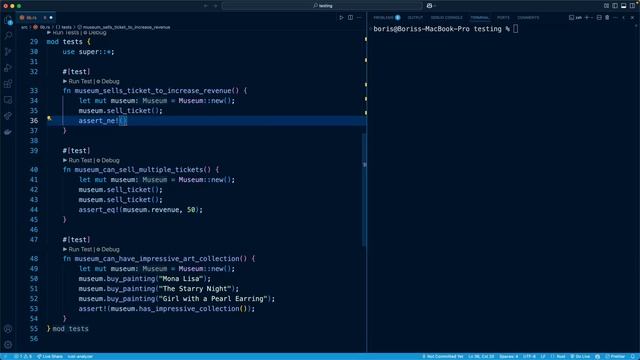Debug the museum_can_have_impressive_art_collection test
This screenshot has height=360, width=640.
pos(108,249)
